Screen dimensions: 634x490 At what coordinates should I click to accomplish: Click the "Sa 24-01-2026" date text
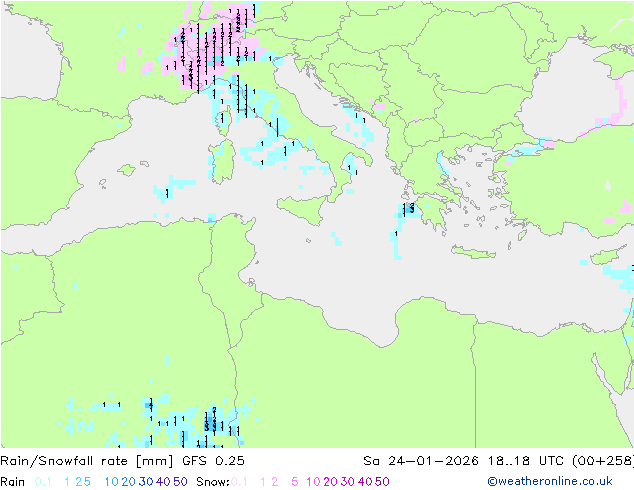[x=421, y=461]
